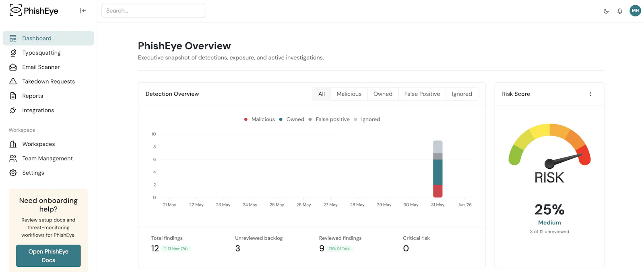Viewport: 644px width, 272px height.
Task: Select the Ignored filter tab
Action: (x=462, y=94)
